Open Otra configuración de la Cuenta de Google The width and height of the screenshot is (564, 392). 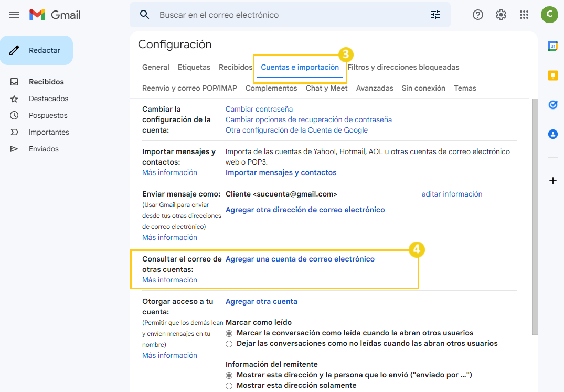[297, 130]
